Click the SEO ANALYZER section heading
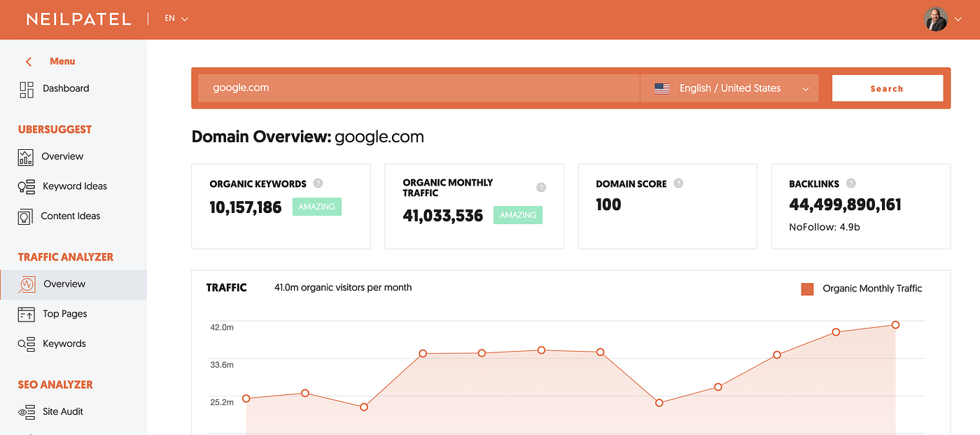 pyautogui.click(x=55, y=385)
